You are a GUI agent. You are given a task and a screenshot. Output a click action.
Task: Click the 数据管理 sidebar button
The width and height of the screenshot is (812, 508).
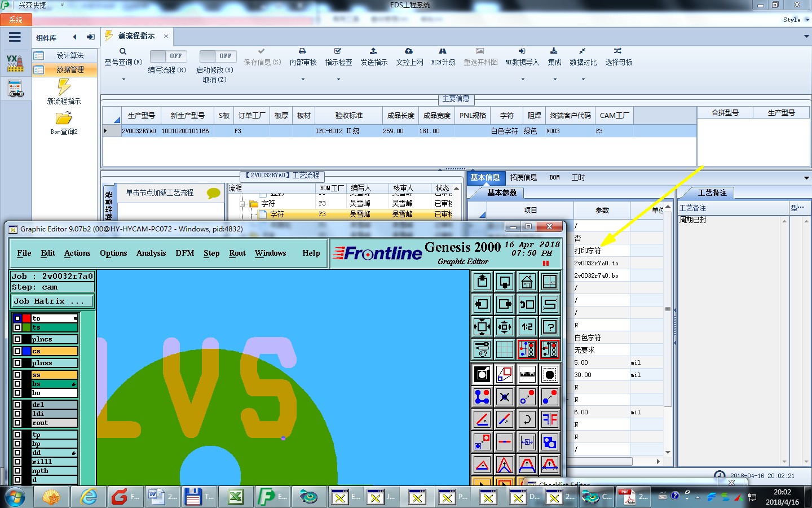[65, 69]
